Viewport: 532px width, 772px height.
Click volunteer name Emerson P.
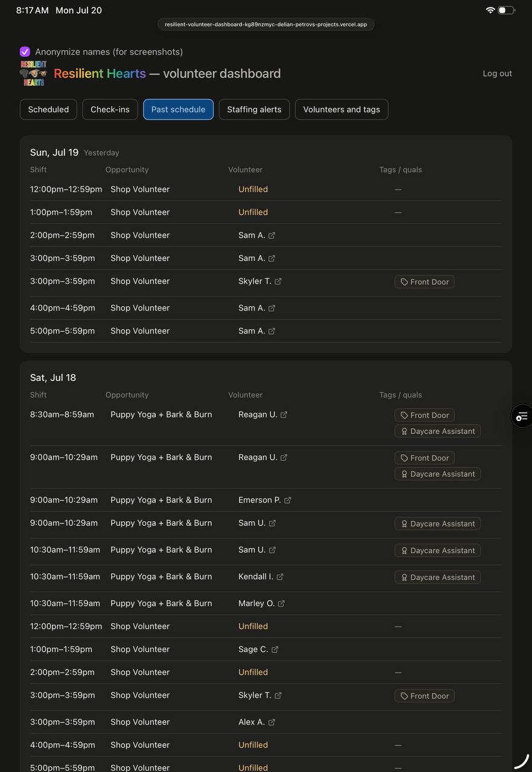point(259,500)
